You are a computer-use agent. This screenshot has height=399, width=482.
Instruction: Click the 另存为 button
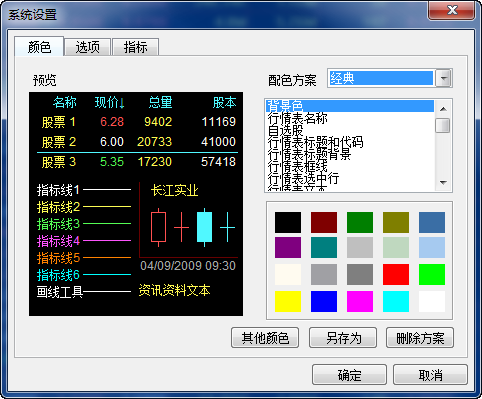click(x=343, y=338)
